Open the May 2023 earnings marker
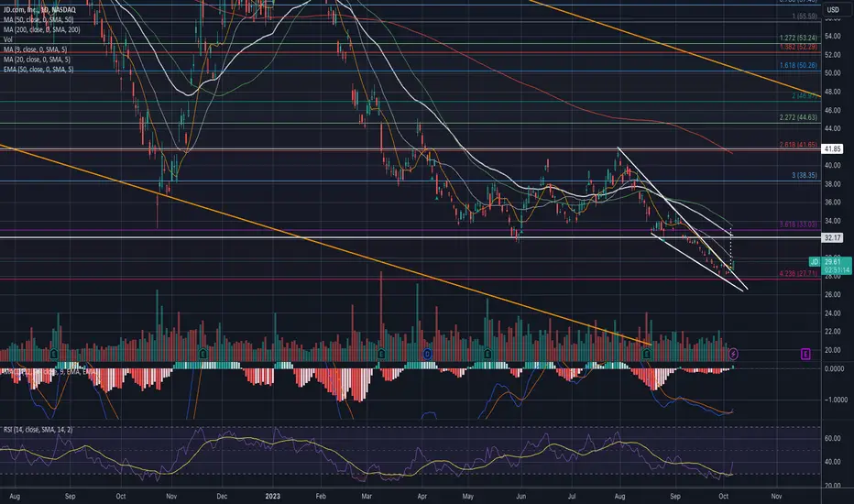 pos(487,354)
